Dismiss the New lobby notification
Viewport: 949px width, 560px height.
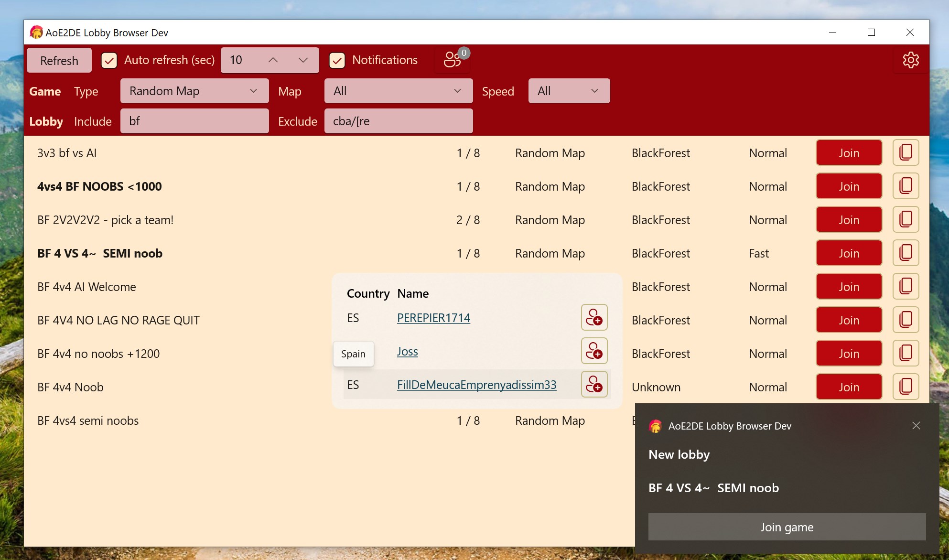pyautogui.click(x=916, y=426)
